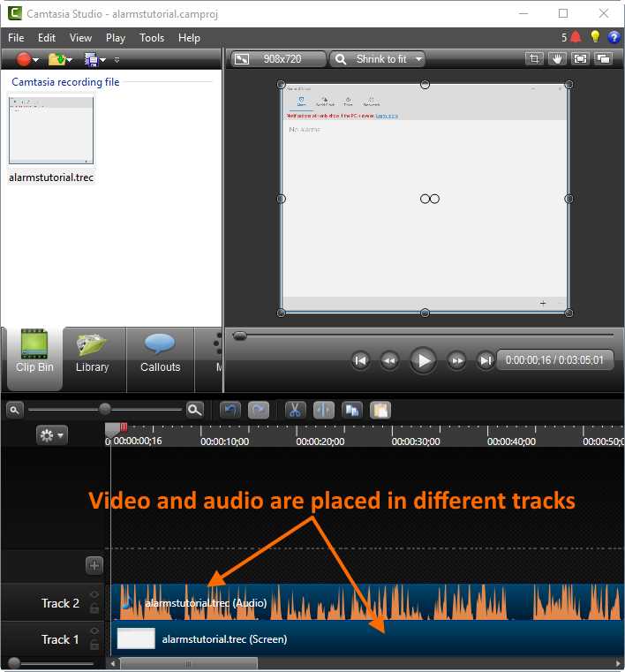This screenshot has width=625, height=672.
Task: Click the Undo button
Action: (230, 410)
